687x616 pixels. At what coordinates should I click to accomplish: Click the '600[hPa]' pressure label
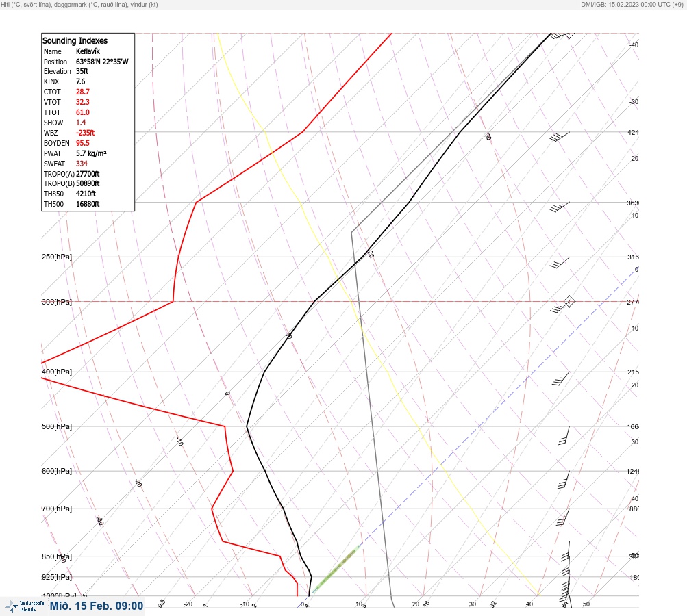click(x=57, y=471)
